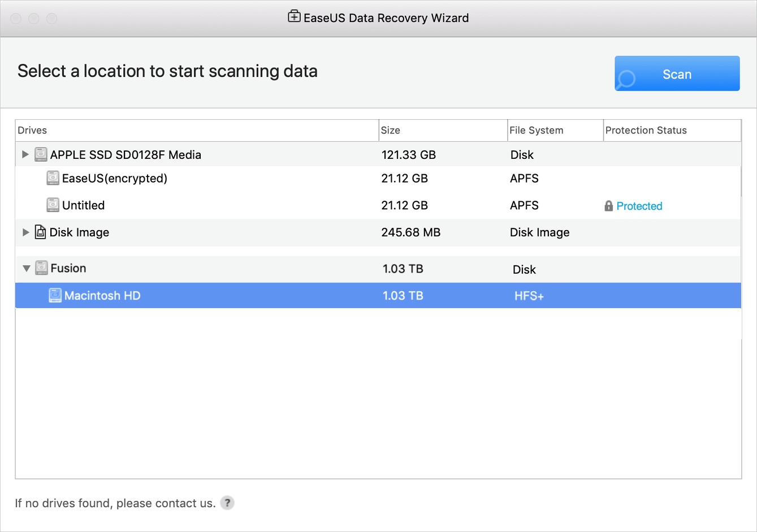The image size is (757, 532).
Task: Click the lock icon beside Protected
Action: pos(608,206)
